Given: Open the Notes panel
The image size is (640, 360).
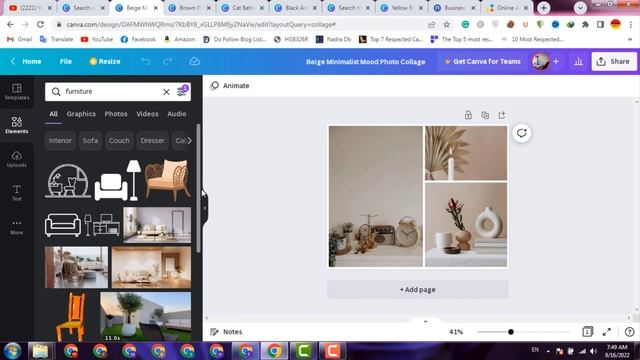Looking at the screenshot, I should click(226, 332).
